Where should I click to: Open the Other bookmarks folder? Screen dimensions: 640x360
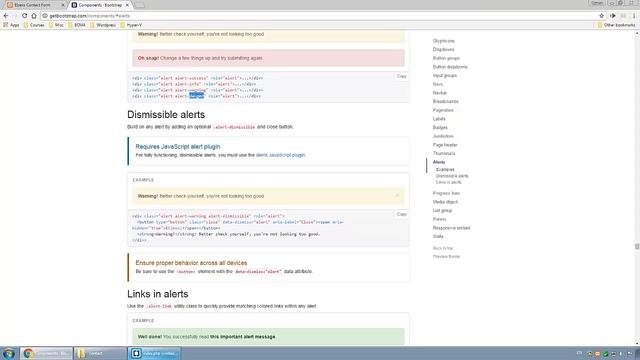[616, 25]
